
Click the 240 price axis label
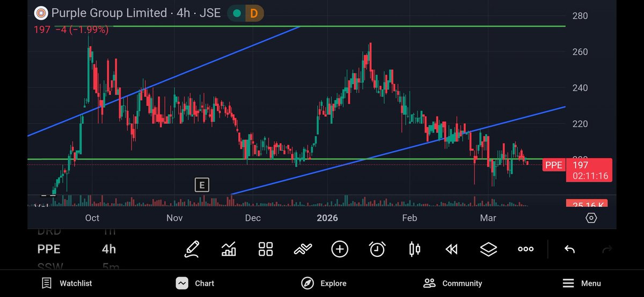tap(580, 88)
